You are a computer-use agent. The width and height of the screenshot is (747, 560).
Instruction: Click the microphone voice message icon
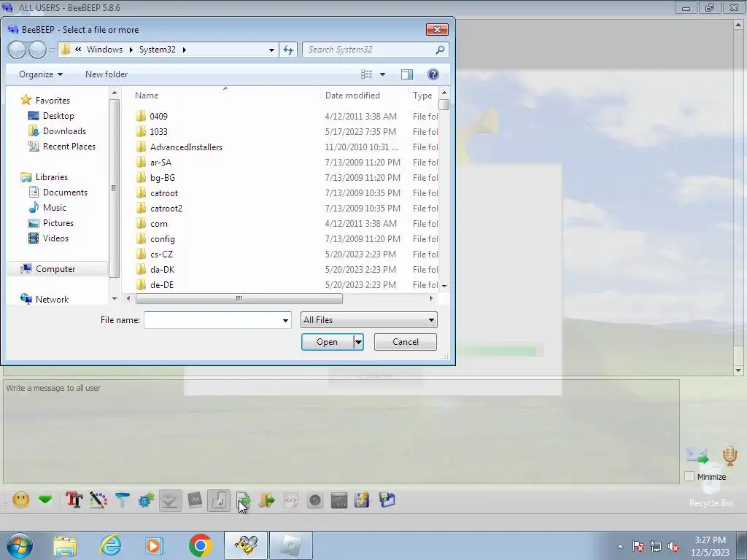point(729,455)
